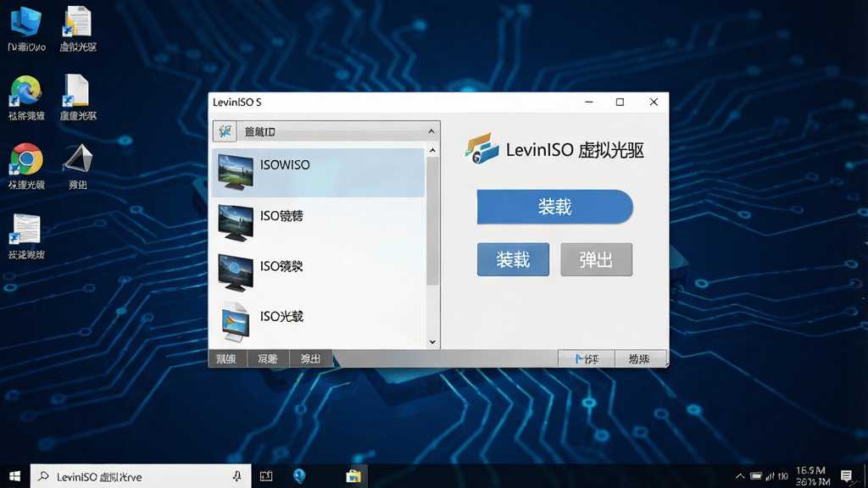Click the list scrollbar down arrow
Image resolution: width=868 pixels, height=488 pixels.
(x=432, y=342)
